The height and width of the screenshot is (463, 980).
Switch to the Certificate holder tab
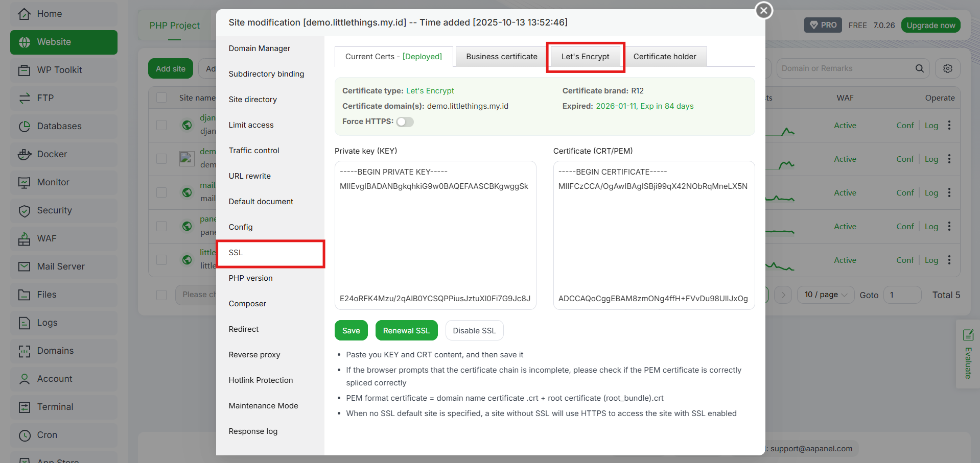[665, 57]
